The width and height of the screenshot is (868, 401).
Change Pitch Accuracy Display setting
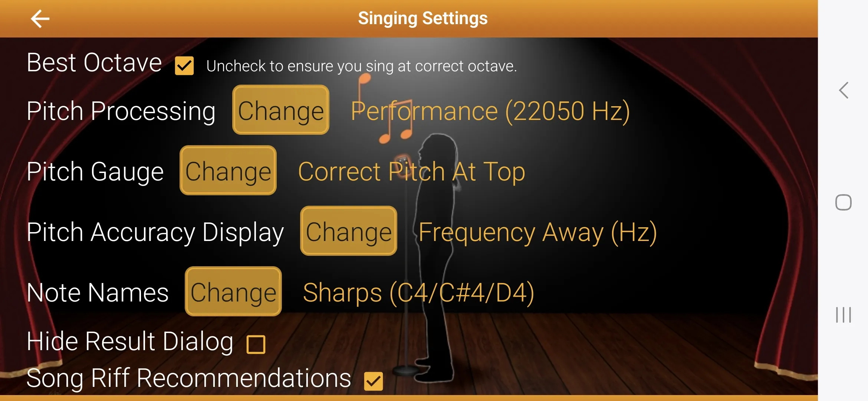coord(348,232)
